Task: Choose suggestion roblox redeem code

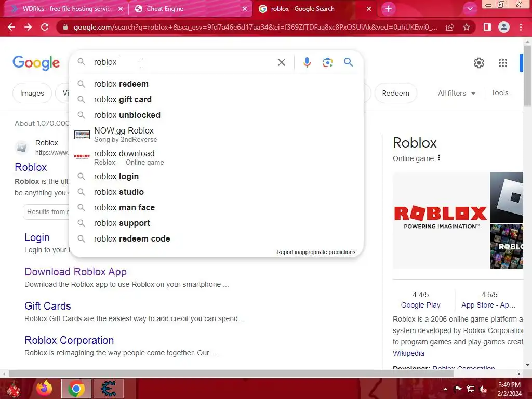Action: click(217, 239)
